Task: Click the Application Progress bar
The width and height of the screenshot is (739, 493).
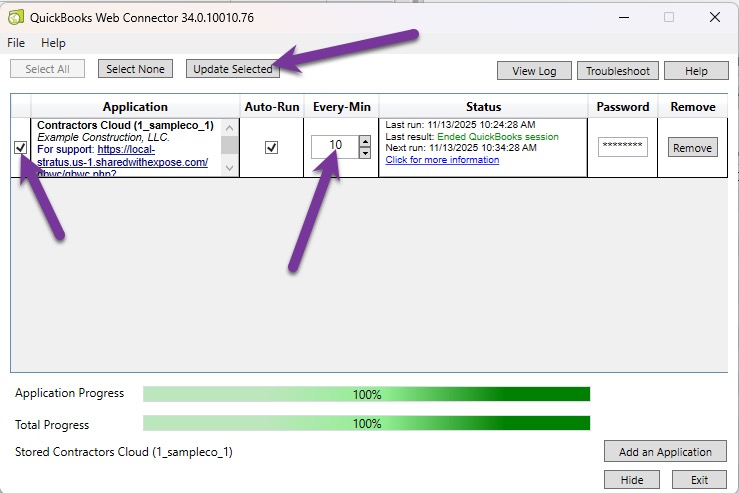Action: pos(366,394)
